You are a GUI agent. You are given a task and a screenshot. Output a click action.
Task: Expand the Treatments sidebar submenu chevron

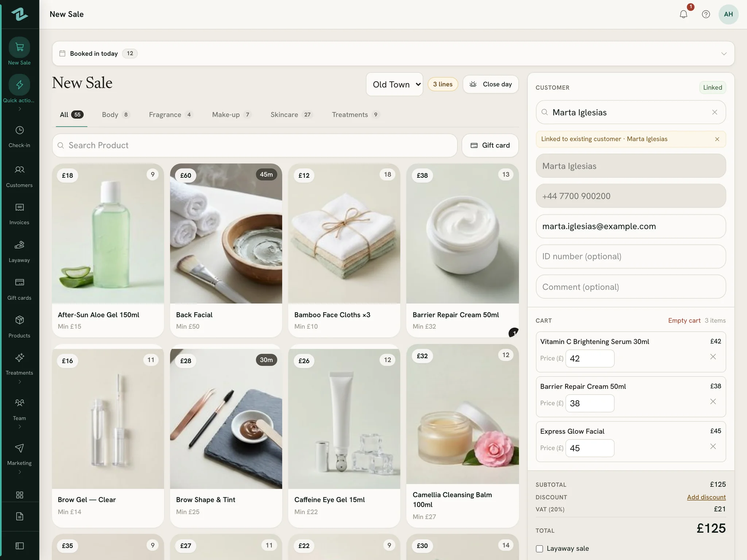pos(20,382)
